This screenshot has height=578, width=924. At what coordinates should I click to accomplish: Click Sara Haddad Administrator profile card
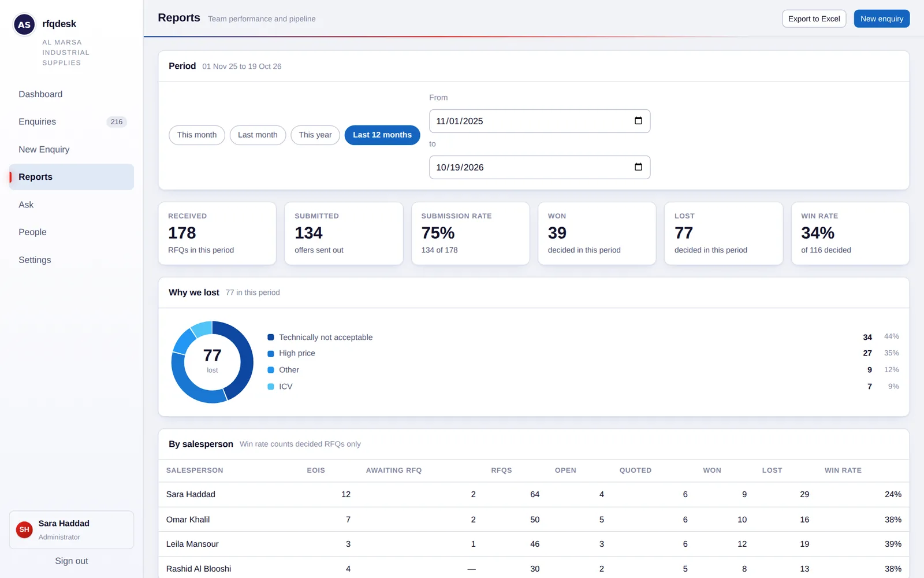point(72,529)
